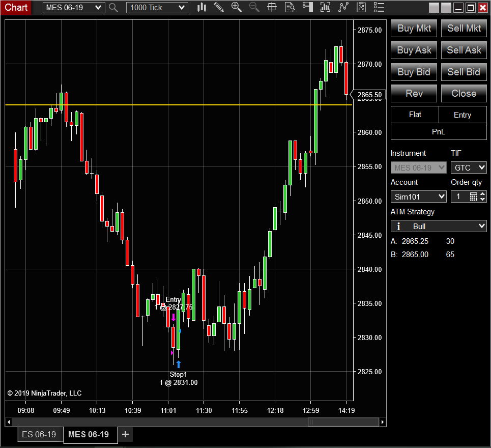Viewport: 491px width, 448px height.
Task: Click the 2875.00 price axis label
Action: pyautogui.click(x=369, y=30)
